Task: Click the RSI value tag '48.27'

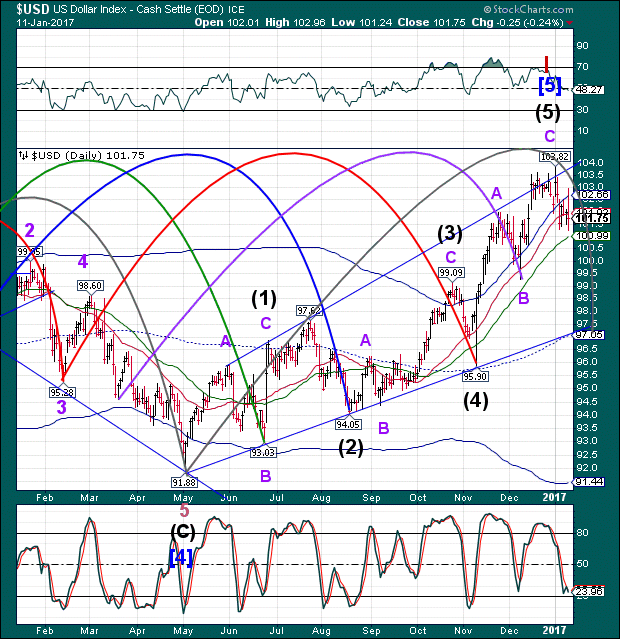Action: click(x=588, y=90)
